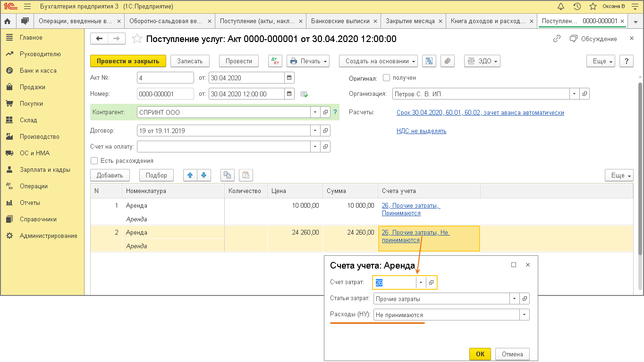Show Дт/Кт postings icon

pyautogui.click(x=275, y=61)
